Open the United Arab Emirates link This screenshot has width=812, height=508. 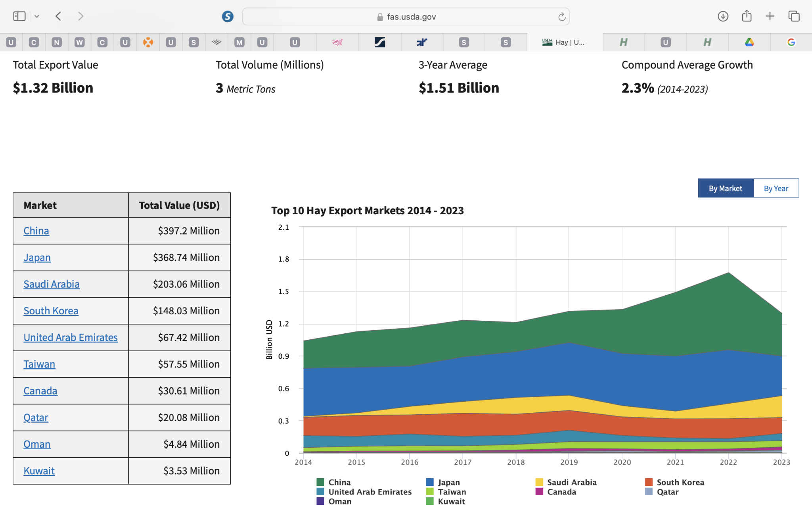point(71,337)
